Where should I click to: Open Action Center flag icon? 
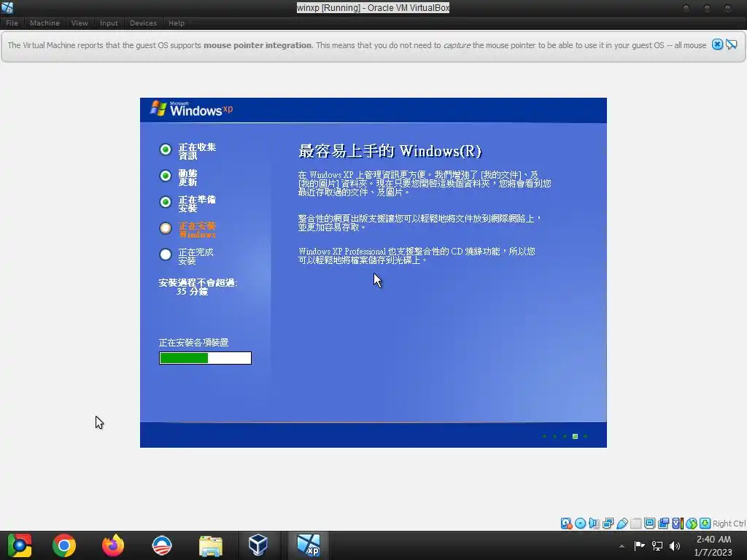(639, 545)
